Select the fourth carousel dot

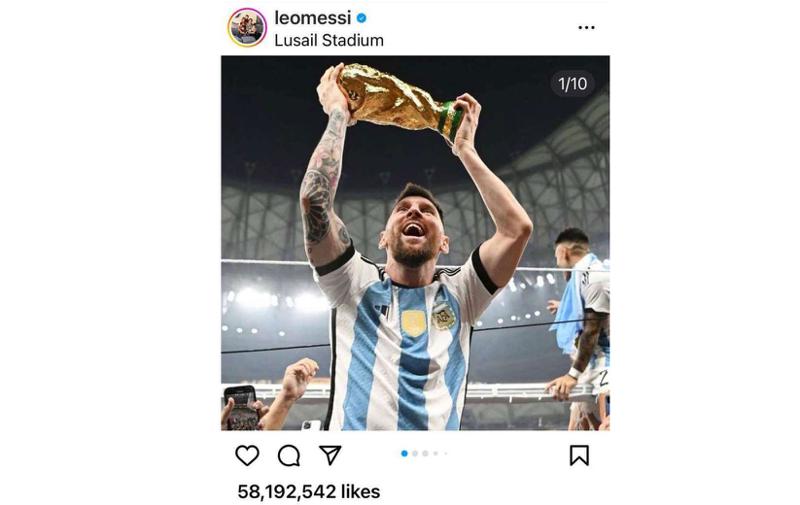(x=436, y=453)
